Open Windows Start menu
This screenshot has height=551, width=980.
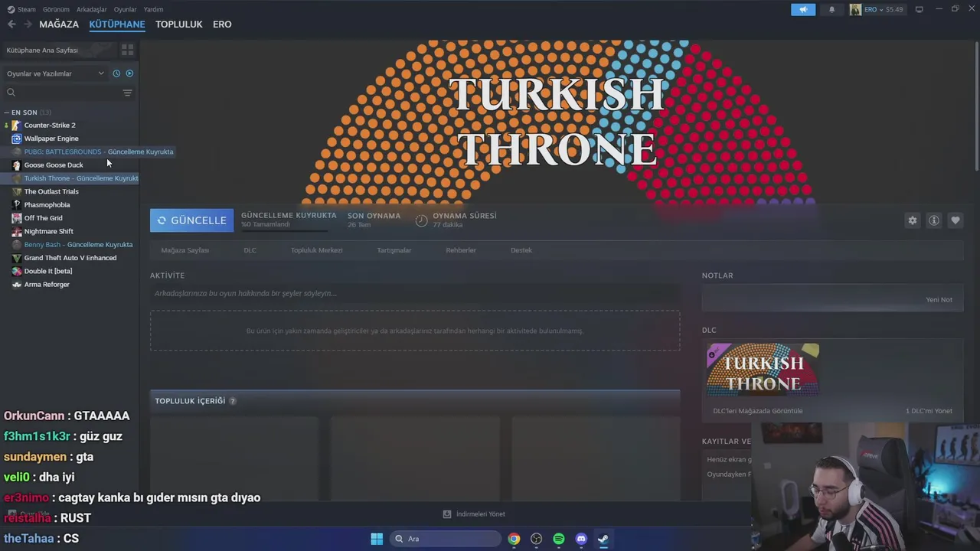(377, 539)
